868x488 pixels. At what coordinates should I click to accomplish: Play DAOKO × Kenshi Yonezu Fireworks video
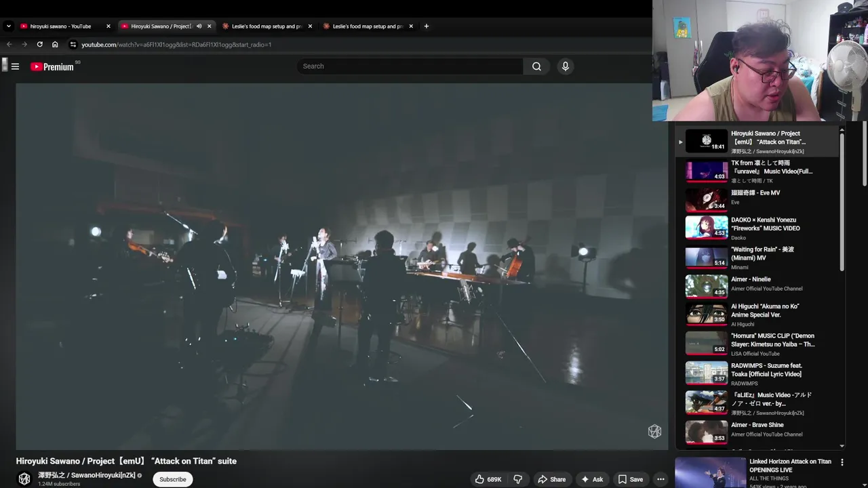coord(757,228)
